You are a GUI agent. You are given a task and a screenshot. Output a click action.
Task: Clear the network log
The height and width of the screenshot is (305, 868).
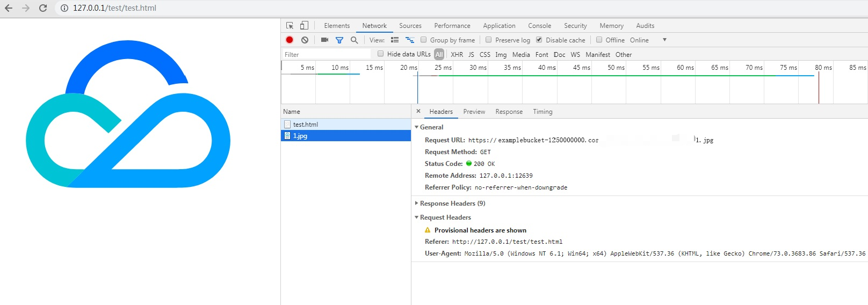(x=305, y=40)
